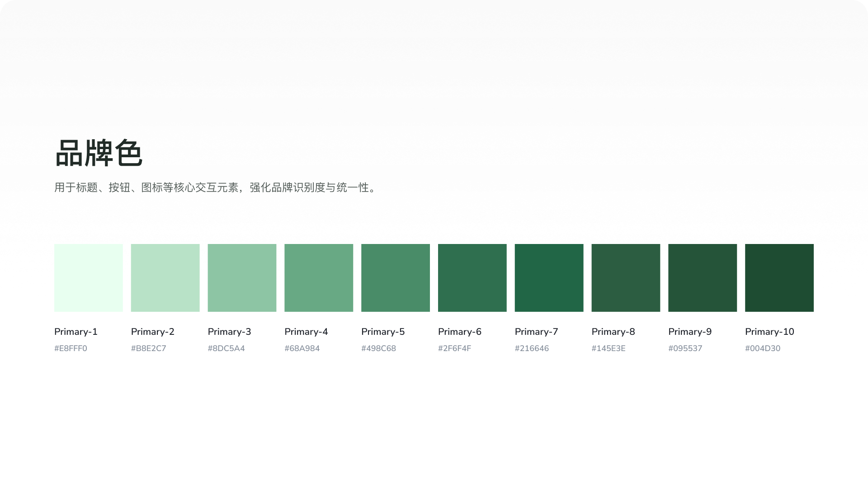Image resolution: width=868 pixels, height=488 pixels.
Task: Click the hex code #004D30
Action: point(763,348)
